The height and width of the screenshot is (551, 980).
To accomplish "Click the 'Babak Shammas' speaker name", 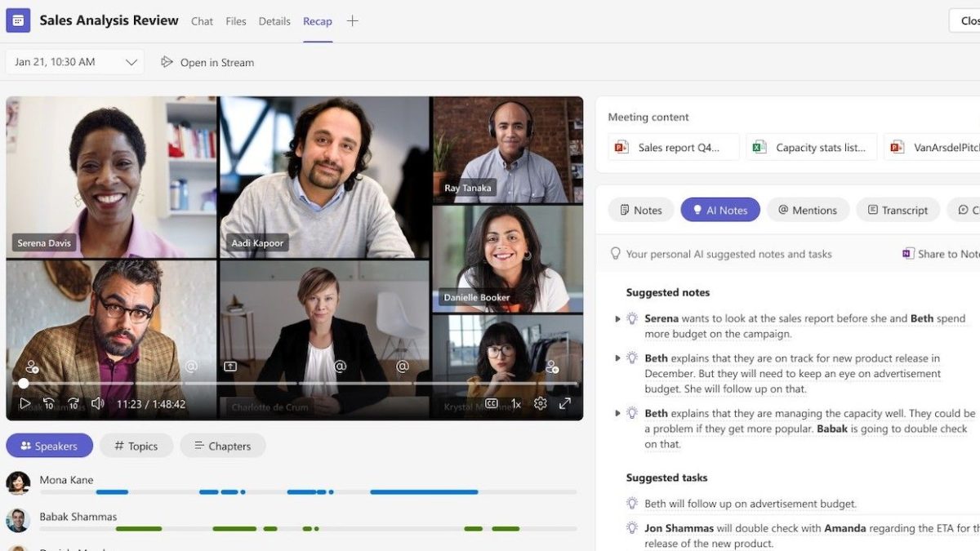I will (x=78, y=517).
